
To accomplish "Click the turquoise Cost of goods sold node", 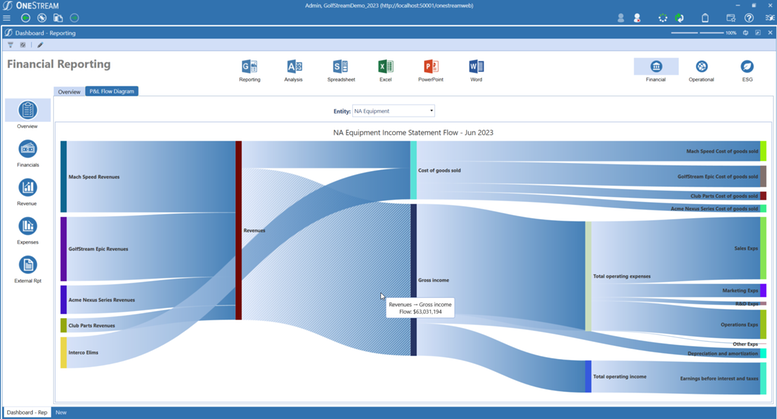I will (x=413, y=170).
